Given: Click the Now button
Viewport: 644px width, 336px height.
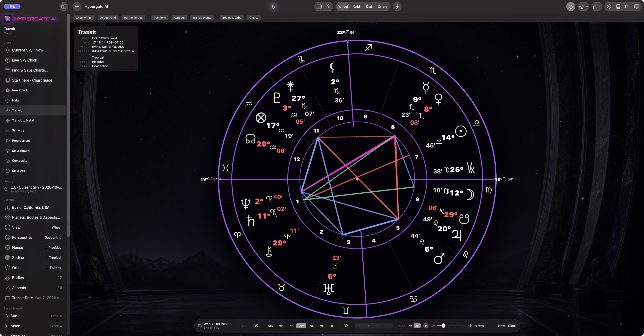Looking at the screenshot, I should pyautogui.click(x=501, y=325).
